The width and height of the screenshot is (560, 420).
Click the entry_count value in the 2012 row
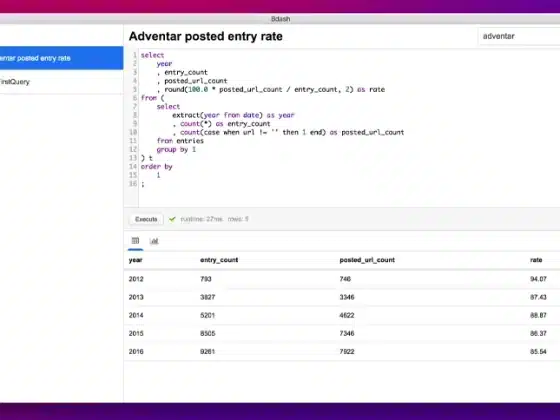(x=206, y=279)
